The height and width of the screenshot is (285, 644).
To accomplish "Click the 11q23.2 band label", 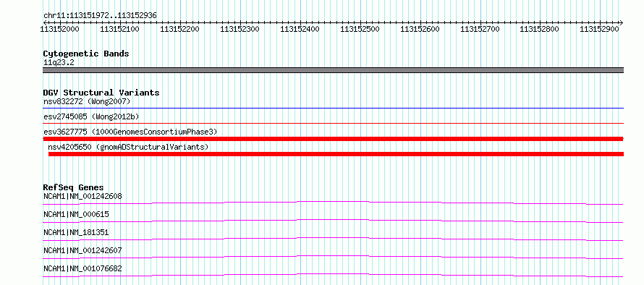I will 59,63.
